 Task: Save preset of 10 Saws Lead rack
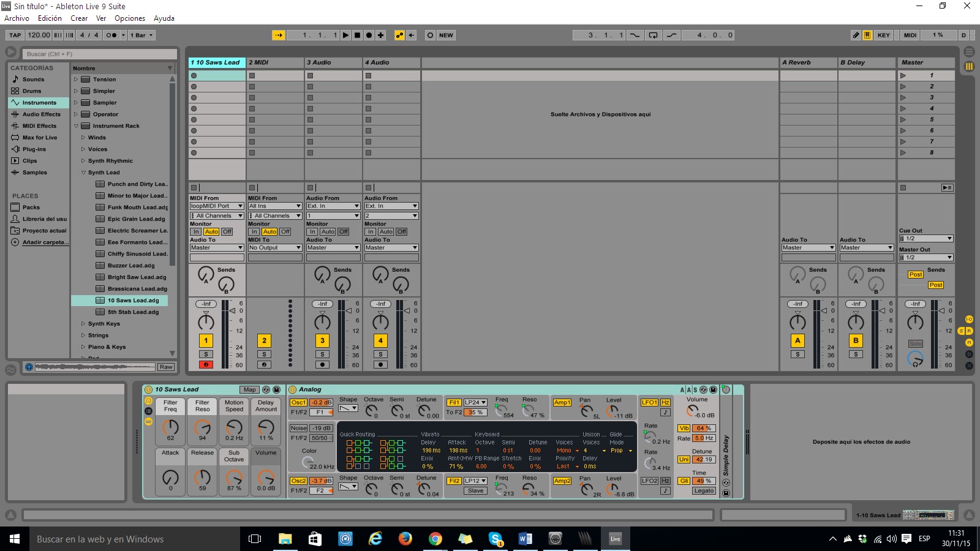point(276,389)
